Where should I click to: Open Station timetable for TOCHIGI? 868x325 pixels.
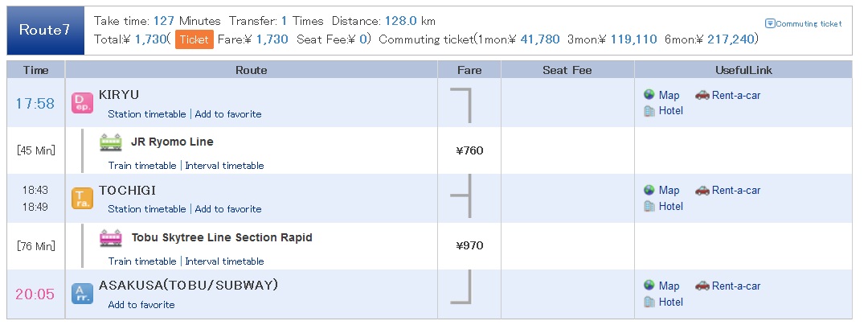tap(147, 209)
